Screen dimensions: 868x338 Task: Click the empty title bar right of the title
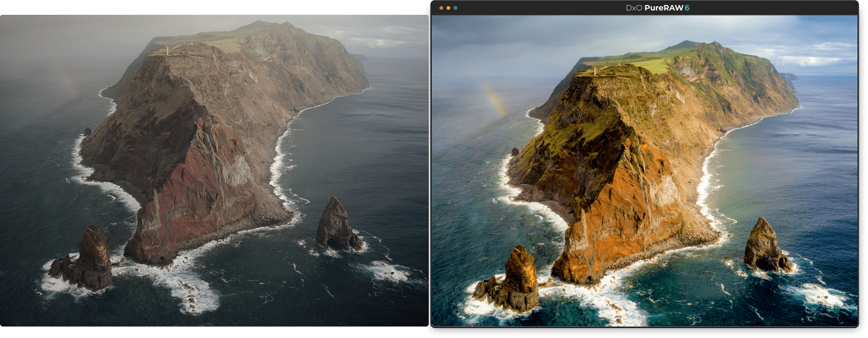pos(773,8)
